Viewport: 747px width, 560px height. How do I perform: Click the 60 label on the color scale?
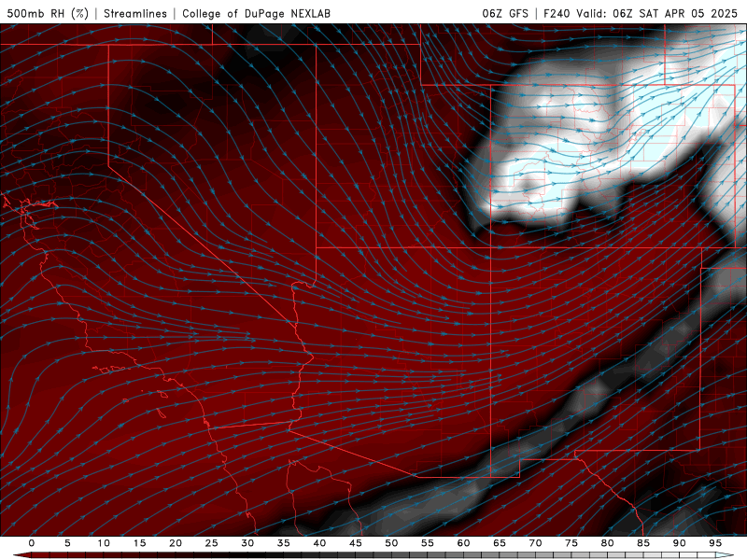click(x=463, y=543)
